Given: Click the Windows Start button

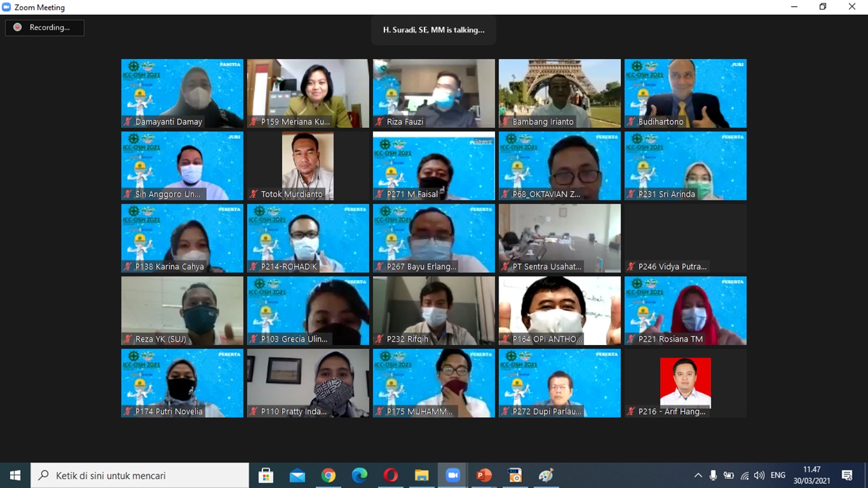Looking at the screenshot, I should [15, 475].
